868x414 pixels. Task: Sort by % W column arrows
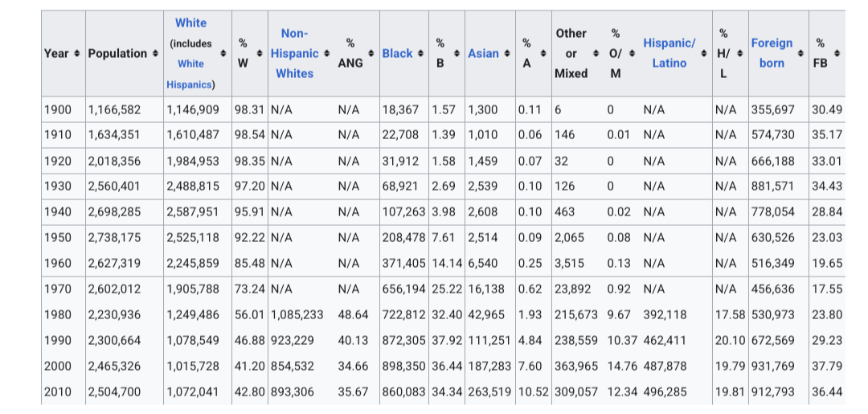260,53
